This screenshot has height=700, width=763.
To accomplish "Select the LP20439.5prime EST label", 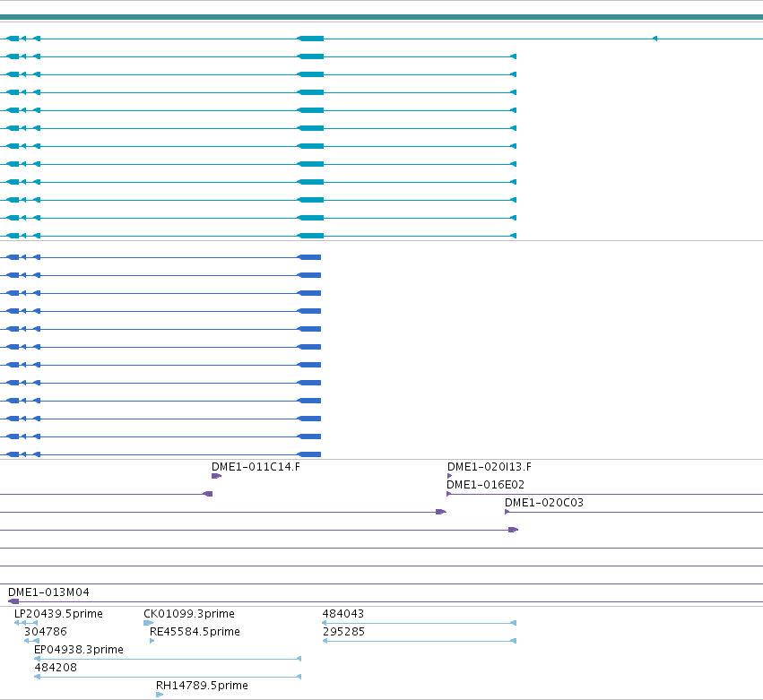I will click(58, 613).
